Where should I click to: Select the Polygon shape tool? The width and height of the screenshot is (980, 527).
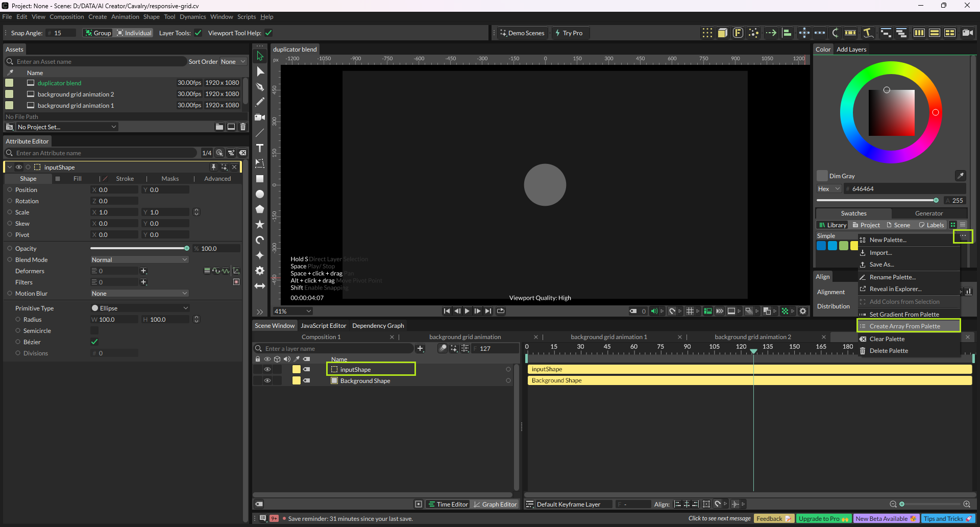(x=260, y=209)
